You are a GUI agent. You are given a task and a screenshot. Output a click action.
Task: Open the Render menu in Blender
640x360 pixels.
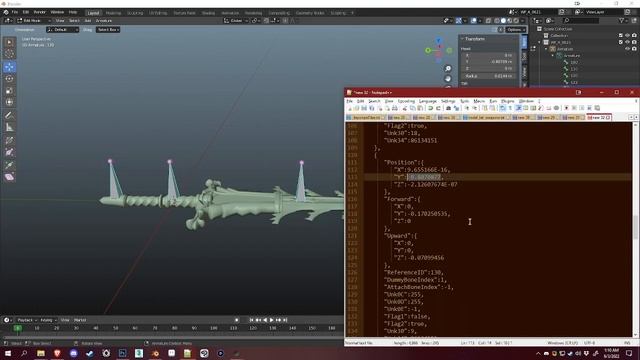tap(40, 12)
